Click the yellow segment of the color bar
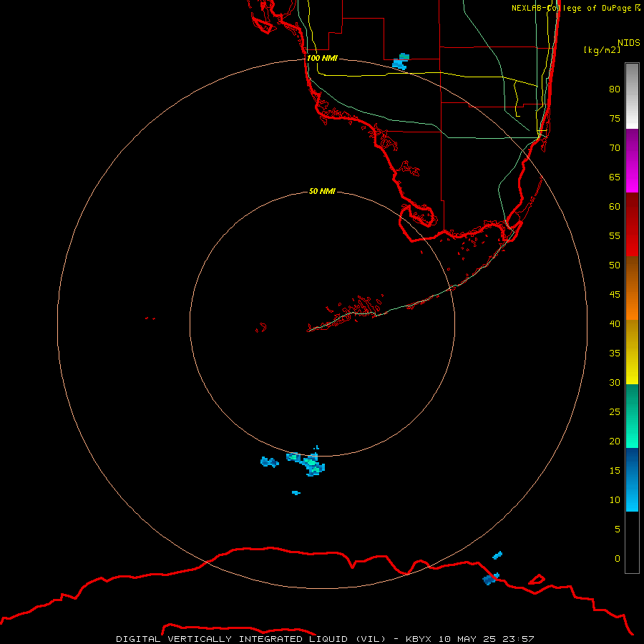The image size is (644, 644). (632, 352)
